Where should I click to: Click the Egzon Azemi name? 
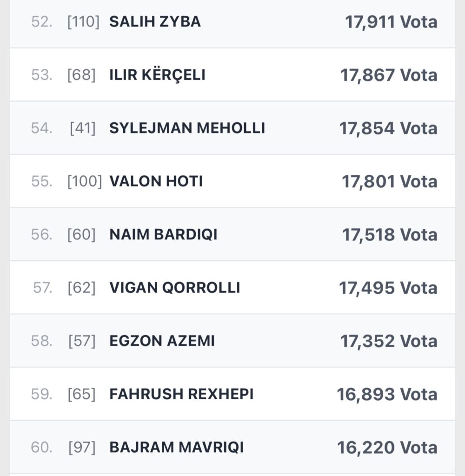[x=162, y=341]
